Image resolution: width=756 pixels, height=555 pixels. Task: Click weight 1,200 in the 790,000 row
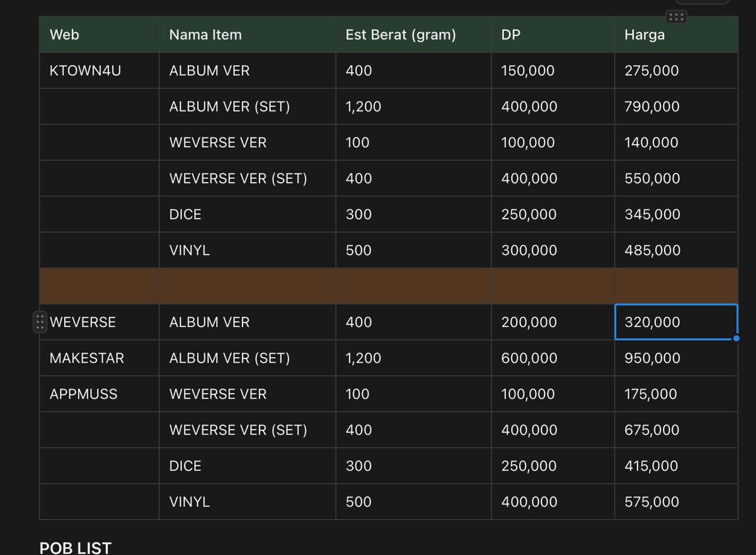413,106
